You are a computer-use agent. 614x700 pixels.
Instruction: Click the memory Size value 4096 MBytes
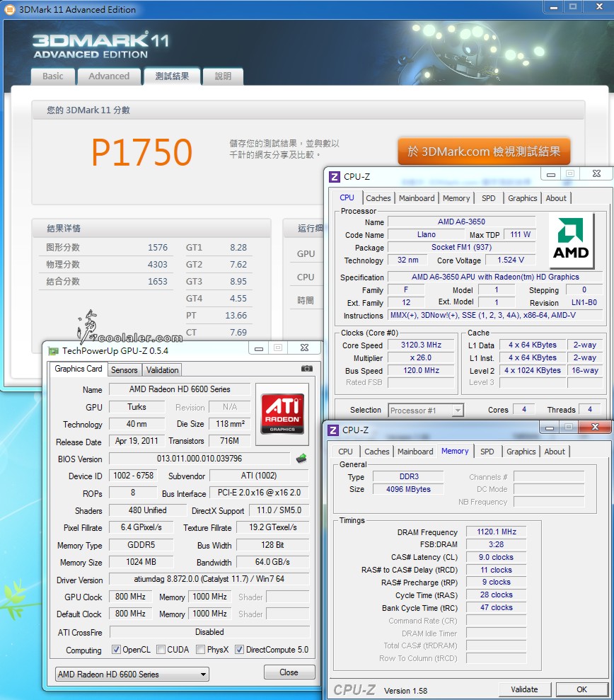coord(408,489)
